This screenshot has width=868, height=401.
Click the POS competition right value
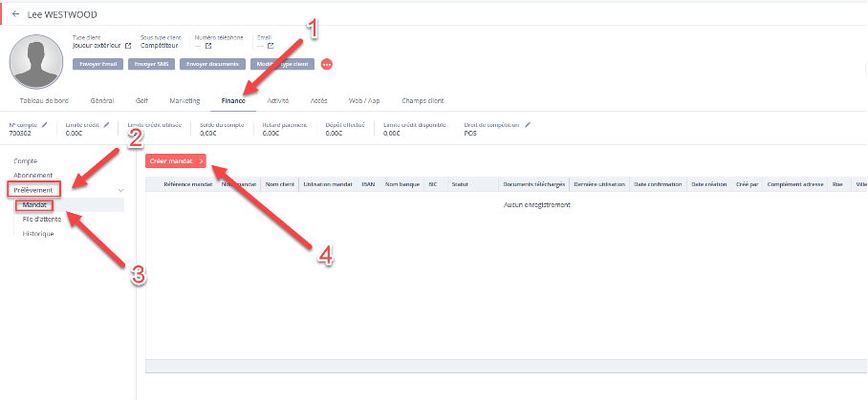coord(470,134)
